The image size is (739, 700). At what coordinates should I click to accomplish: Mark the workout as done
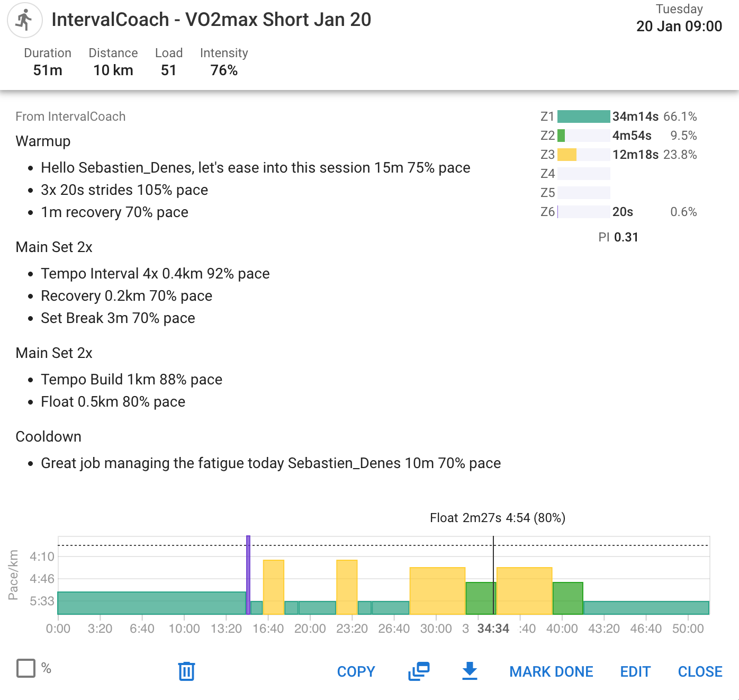tap(551, 671)
